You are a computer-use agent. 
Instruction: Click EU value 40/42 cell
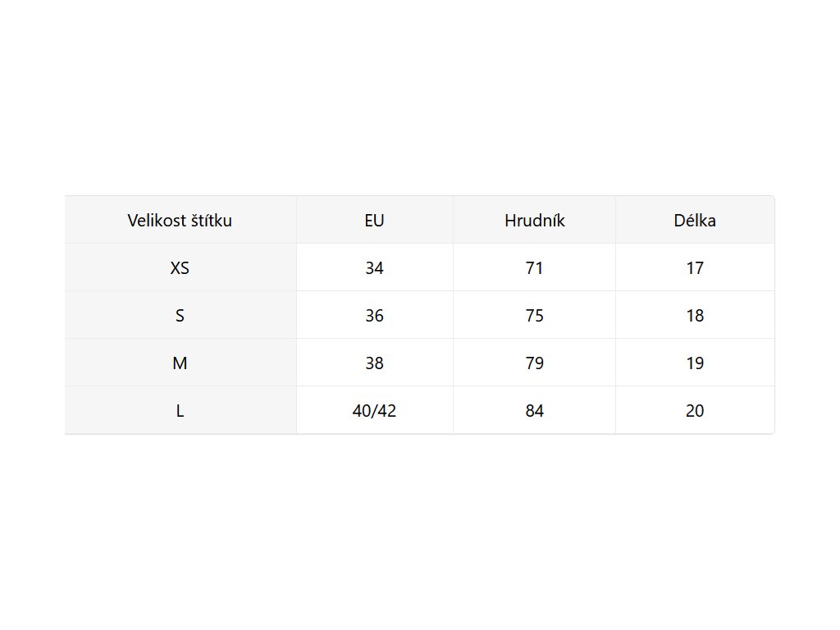point(374,411)
